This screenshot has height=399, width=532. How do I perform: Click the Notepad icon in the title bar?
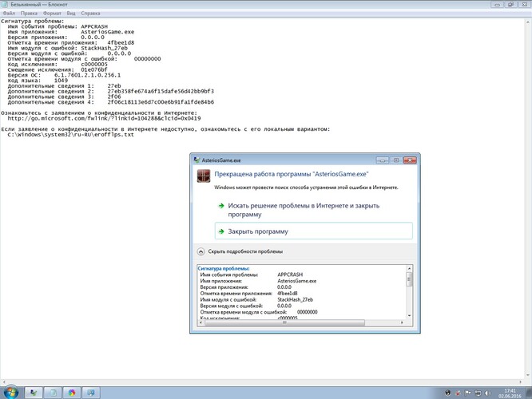pyautogui.click(x=5, y=5)
